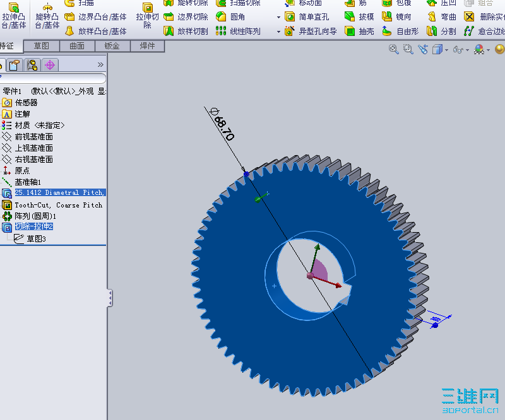
Task: Open the PropertyManager panel tab
Action: (x=15, y=66)
